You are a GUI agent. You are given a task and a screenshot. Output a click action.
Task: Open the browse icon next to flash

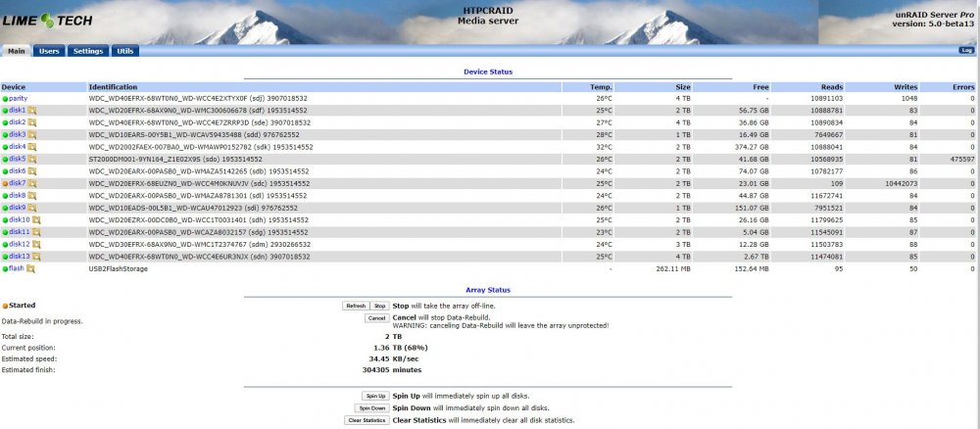tap(30, 269)
